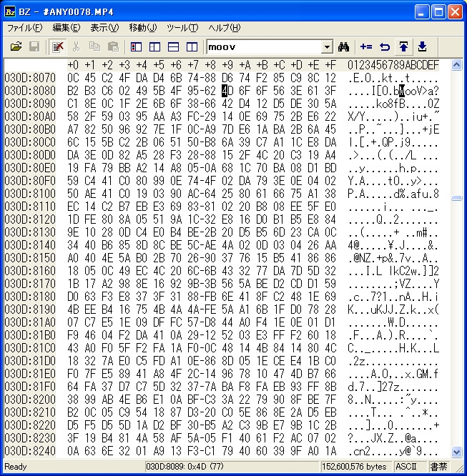The height and width of the screenshot is (476, 467).
Task: Click the ASCII text '4@.....¥.J....&.'
Action: click(393, 245)
